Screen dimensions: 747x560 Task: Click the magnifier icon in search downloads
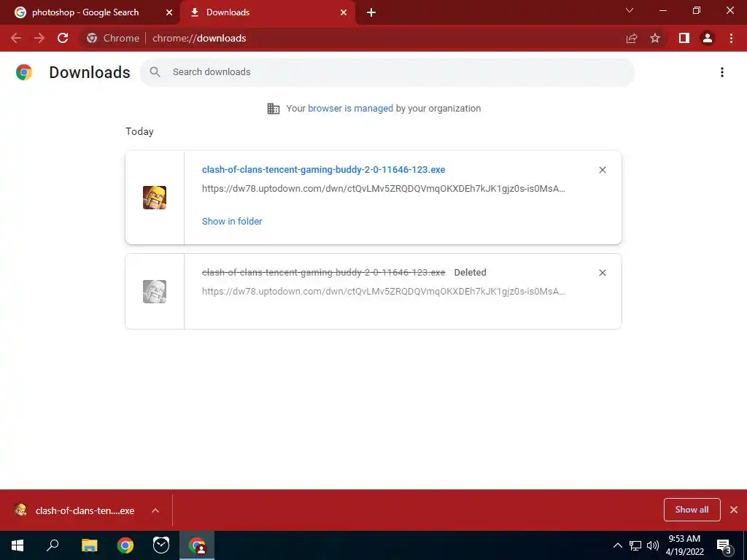[x=155, y=72]
